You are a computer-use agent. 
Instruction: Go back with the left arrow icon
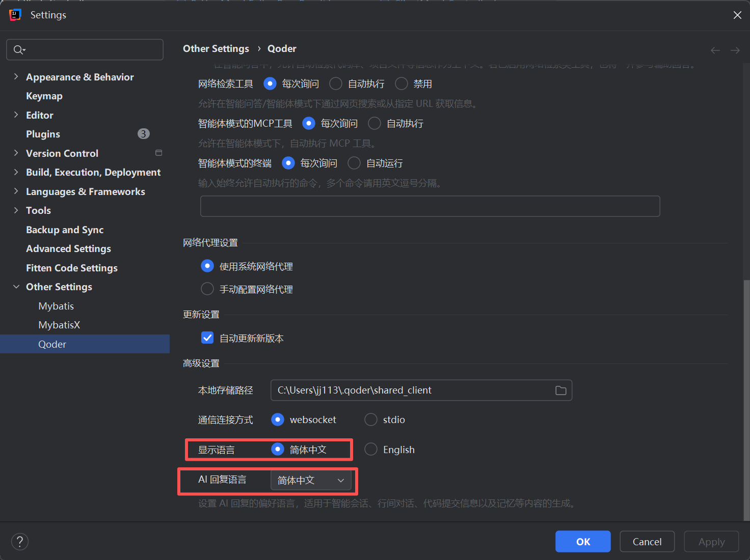click(x=715, y=50)
